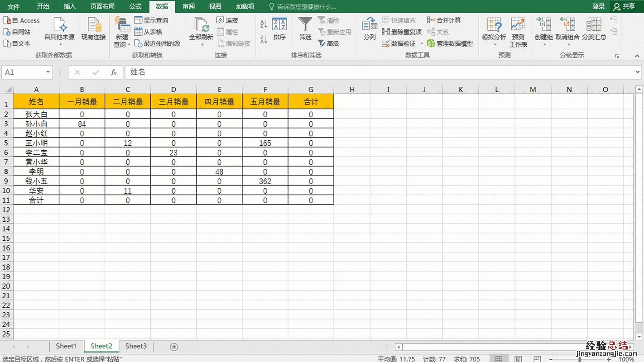Select cell with value 362
644x362 pixels.
[x=265, y=181]
